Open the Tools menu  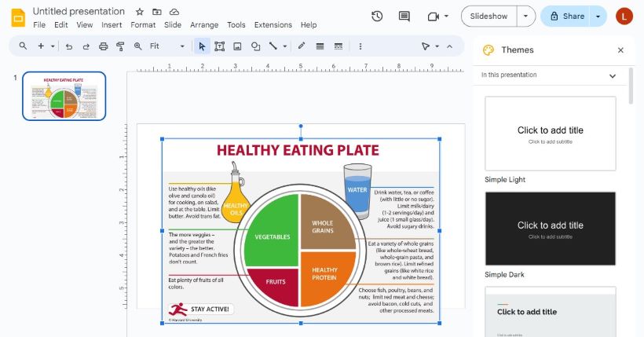point(236,24)
